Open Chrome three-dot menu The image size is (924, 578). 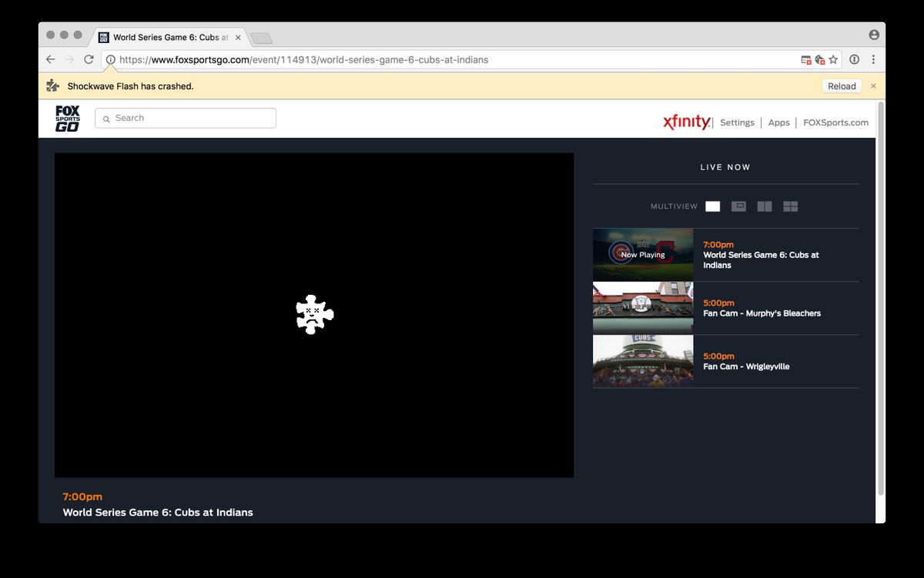873,60
